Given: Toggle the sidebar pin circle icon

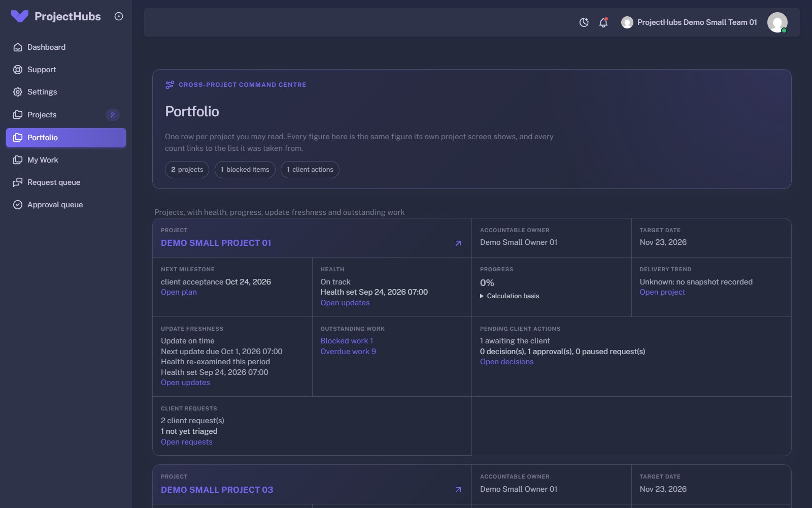Looking at the screenshot, I should tap(119, 16).
